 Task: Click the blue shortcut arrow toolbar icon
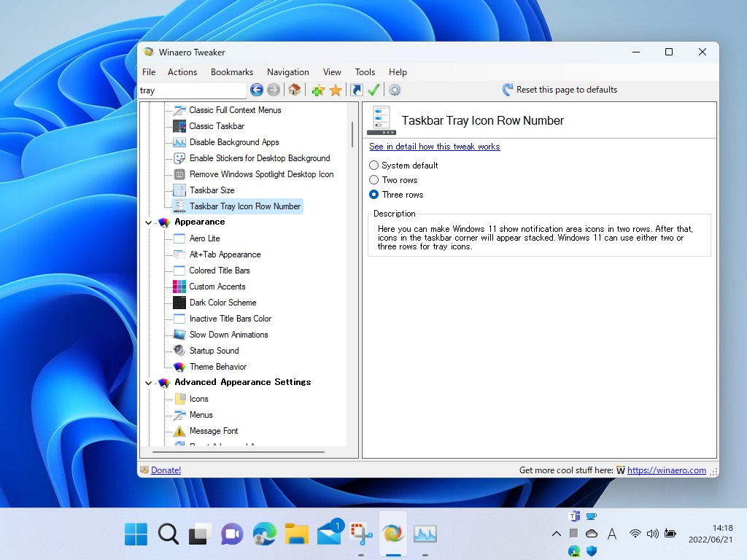coord(356,90)
